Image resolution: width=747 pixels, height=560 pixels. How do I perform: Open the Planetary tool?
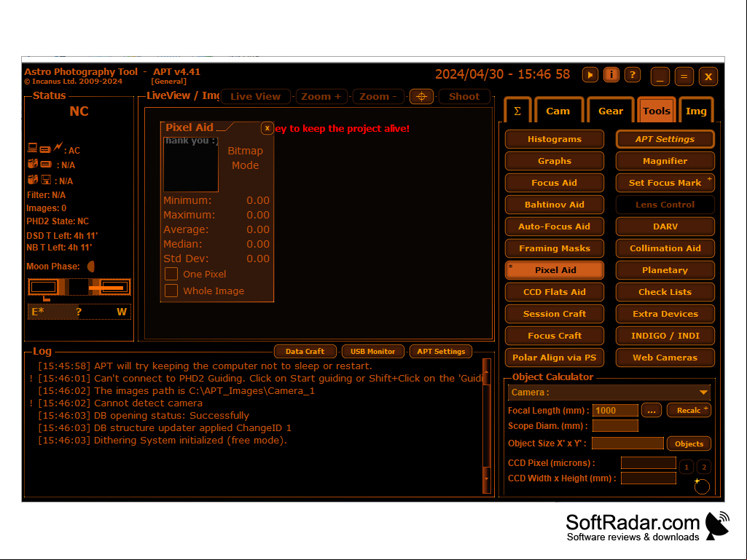[665, 270]
